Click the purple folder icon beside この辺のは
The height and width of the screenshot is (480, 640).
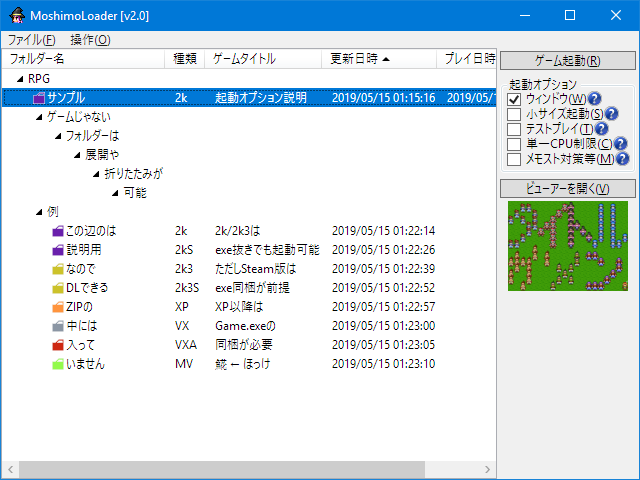[58, 231]
